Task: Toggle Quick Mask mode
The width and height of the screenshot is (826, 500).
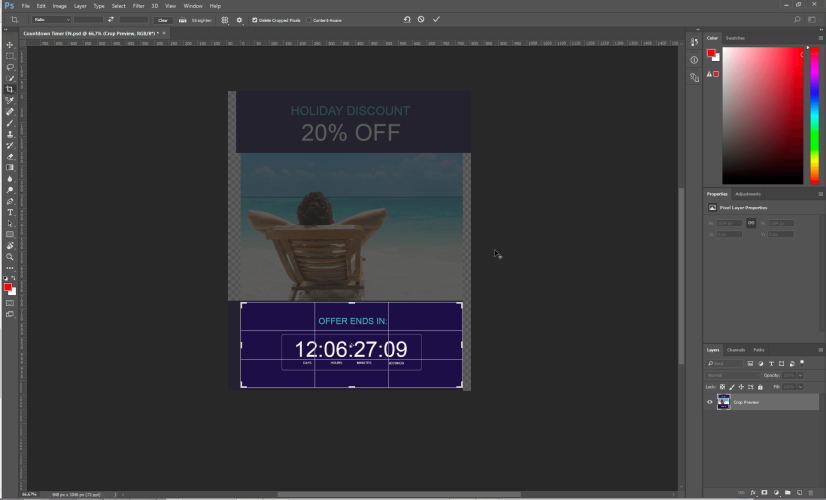Action: pos(10,303)
